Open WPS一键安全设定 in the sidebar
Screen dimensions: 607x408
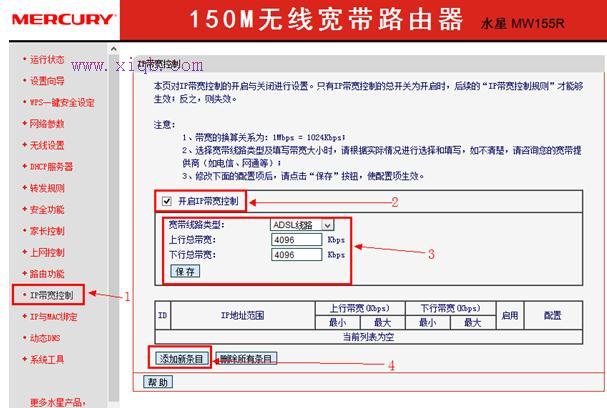coord(61,102)
